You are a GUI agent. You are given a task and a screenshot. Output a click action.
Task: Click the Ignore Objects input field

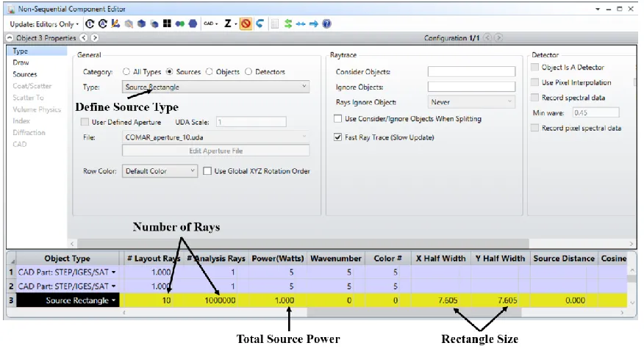pyautogui.click(x=471, y=87)
